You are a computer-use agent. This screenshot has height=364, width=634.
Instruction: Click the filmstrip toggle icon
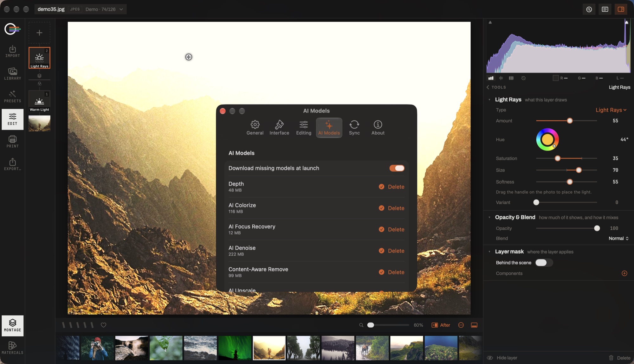[474, 325]
